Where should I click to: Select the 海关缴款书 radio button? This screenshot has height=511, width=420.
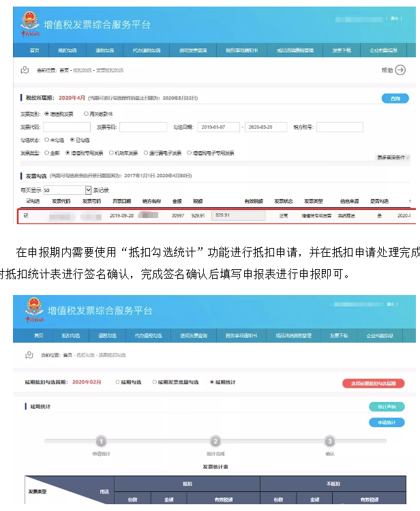[x=86, y=114]
